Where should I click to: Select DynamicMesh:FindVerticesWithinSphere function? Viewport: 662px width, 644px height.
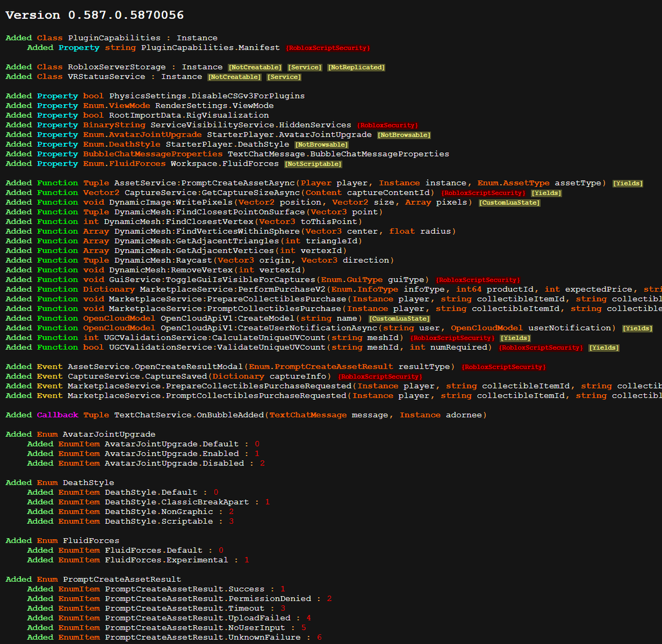coord(207,231)
